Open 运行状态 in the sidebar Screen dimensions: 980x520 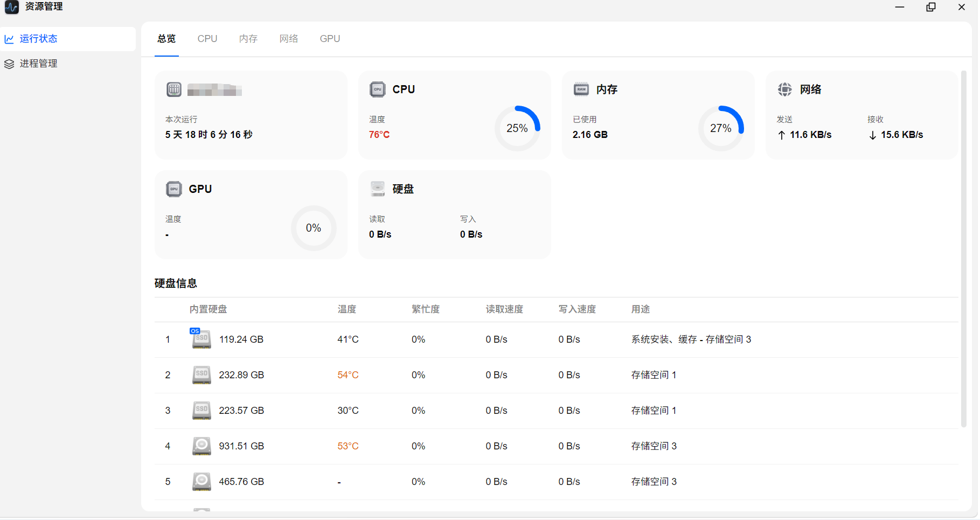[x=68, y=39]
